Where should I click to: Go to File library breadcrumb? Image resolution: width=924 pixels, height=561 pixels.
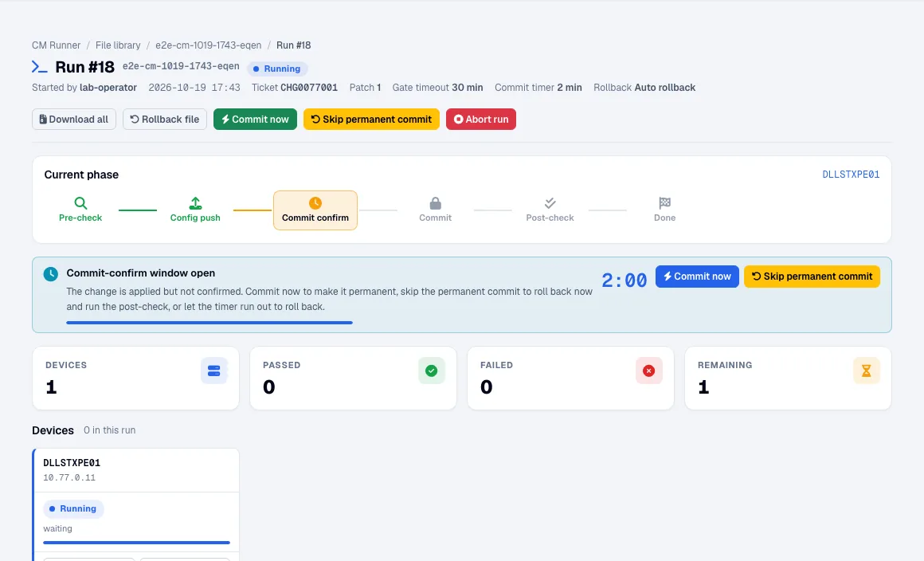coord(118,45)
